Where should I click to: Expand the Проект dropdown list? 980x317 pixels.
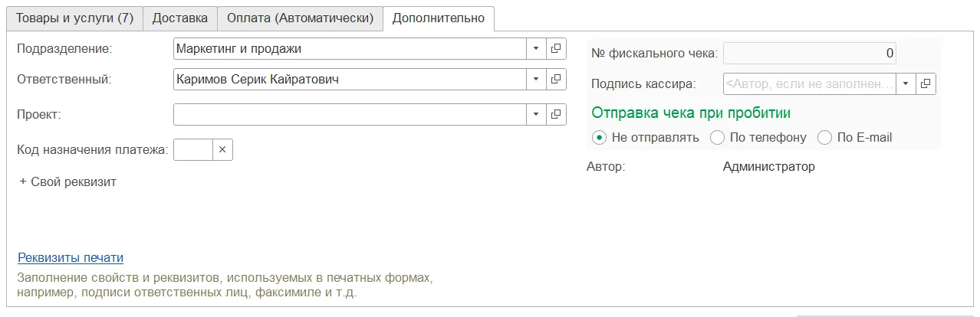[x=536, y=115]
